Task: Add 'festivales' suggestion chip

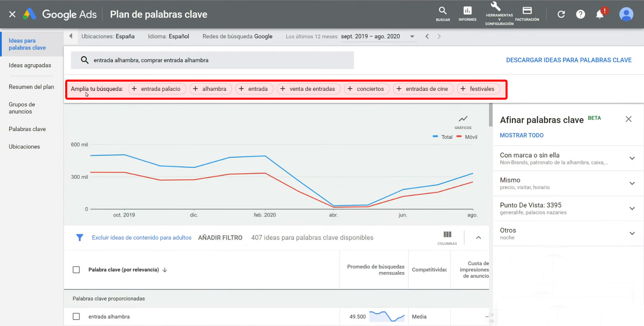Action: point(479,89)
